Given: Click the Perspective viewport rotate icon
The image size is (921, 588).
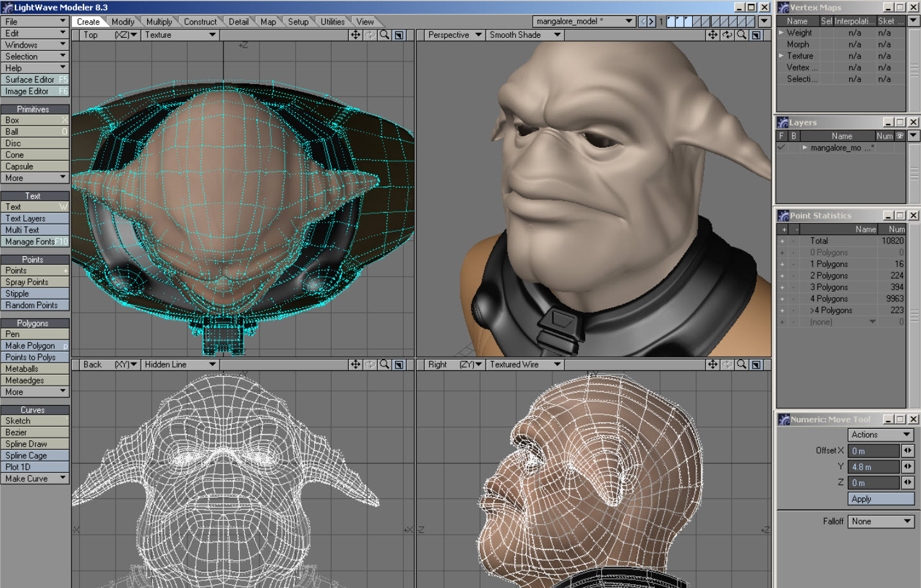Looking at the screenshot, I should click(x=727, y=35).
